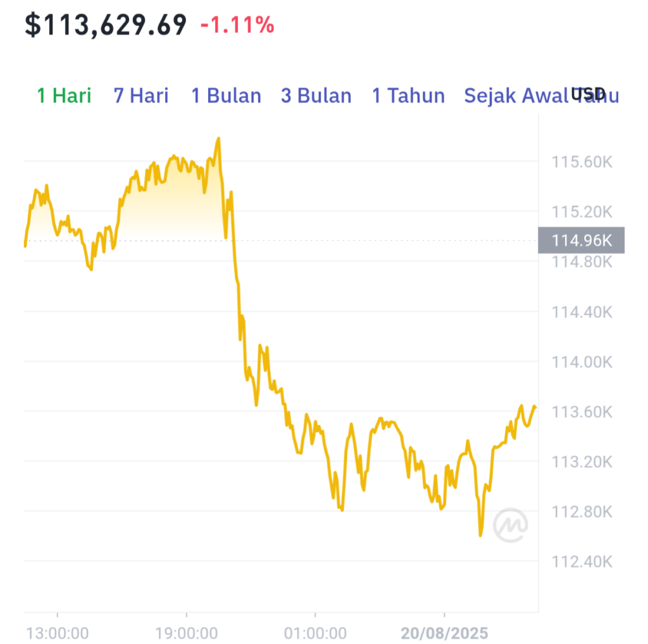Click the CoinMarketCap watermark logo
The width and height of the screenshot is (648, 644).
tap(511, 525)
